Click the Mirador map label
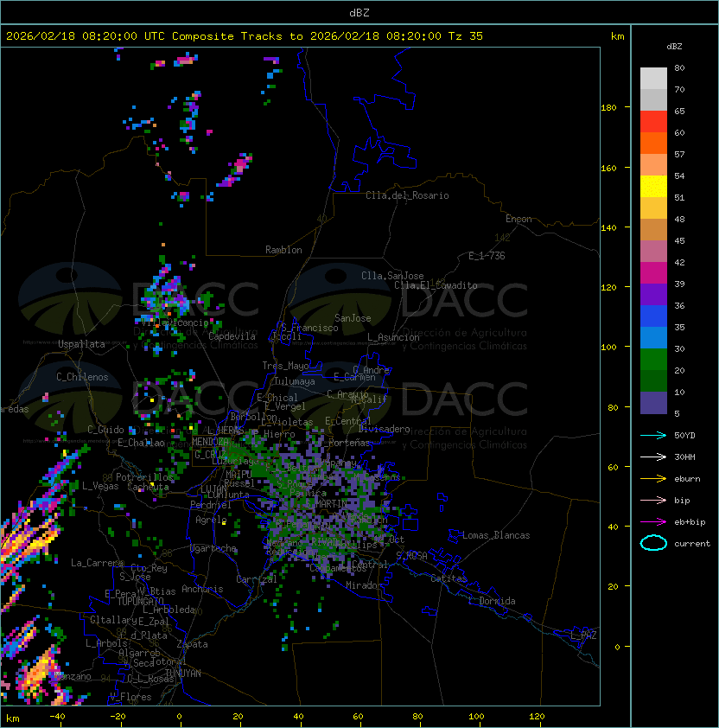Screen dimensions: 719x728 [364, 585]
